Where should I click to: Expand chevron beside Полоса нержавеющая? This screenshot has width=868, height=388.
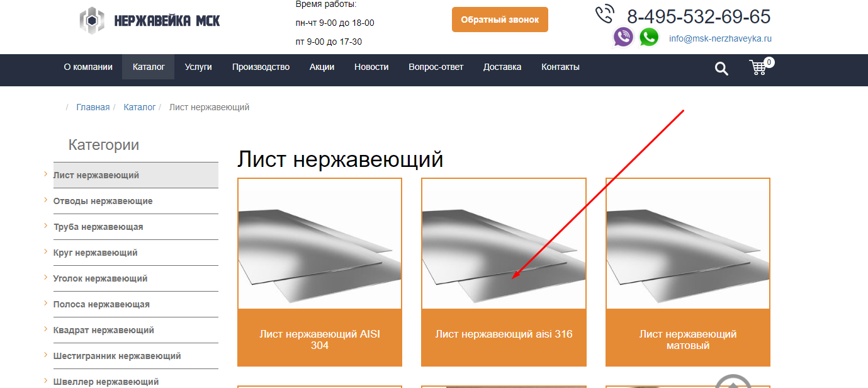tap(46, 303)
